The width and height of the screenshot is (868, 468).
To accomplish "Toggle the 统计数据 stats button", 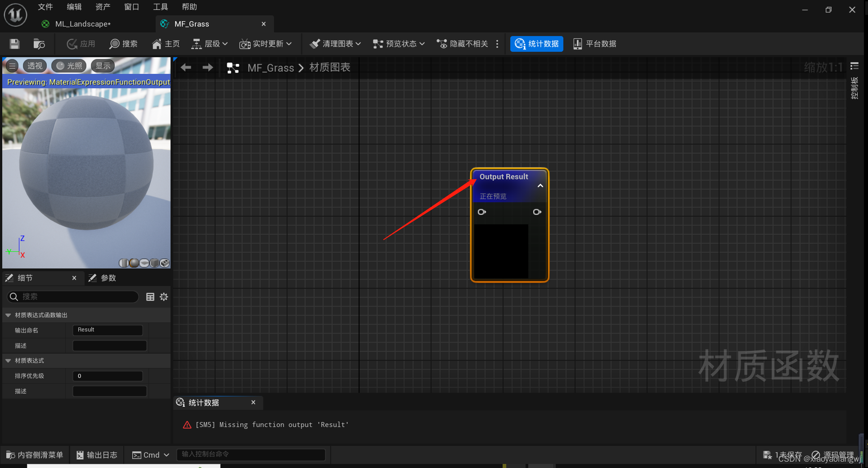I will pyautogui.click(x=536, y=44).
